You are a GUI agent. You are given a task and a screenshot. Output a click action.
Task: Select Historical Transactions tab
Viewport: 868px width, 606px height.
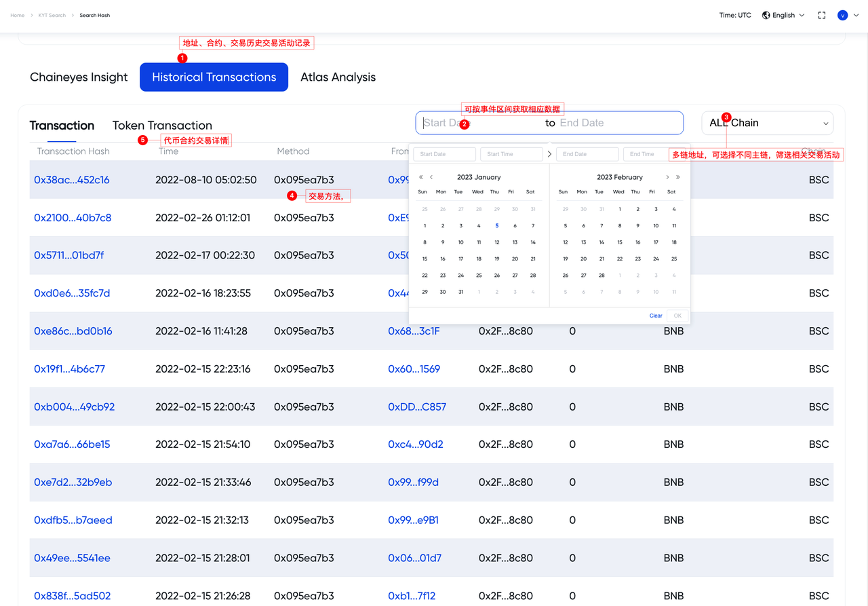[x=214, y=77]
